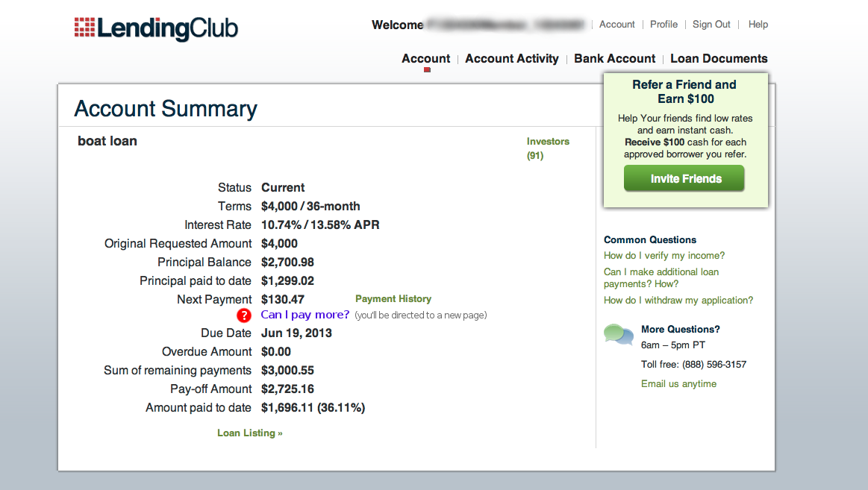The image size is (868, 490).
Task: Click Sign Out in the header
Action: click(x=711, y=25)
